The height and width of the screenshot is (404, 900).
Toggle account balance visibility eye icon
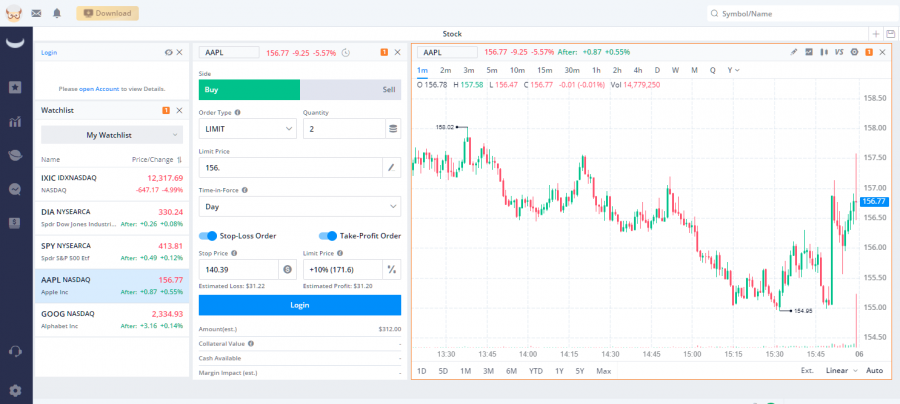(168, 52)
